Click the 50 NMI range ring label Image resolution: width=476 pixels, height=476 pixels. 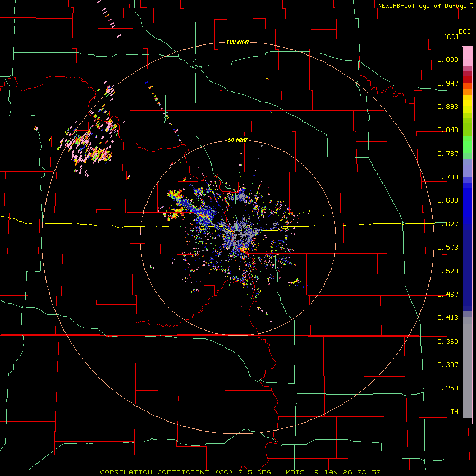(237, 140)
